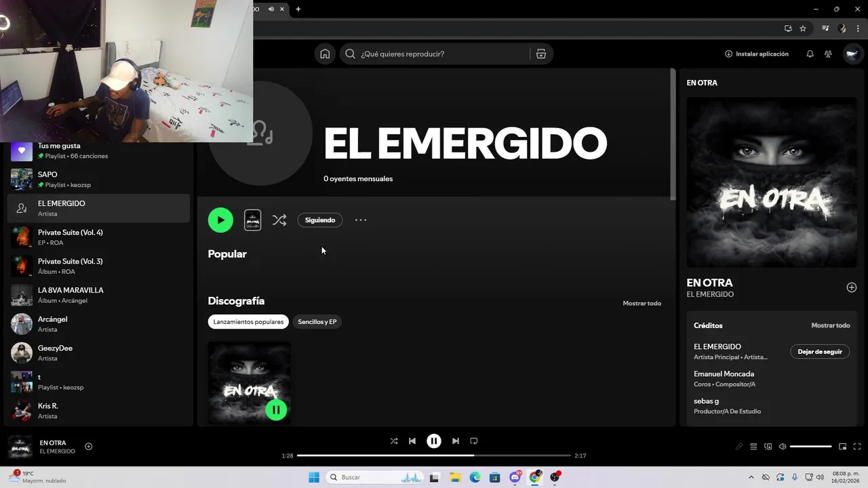
Task: Open Private Suite (Vol. 4) EP
Action: pyautogui.click(x=98, y=237)
